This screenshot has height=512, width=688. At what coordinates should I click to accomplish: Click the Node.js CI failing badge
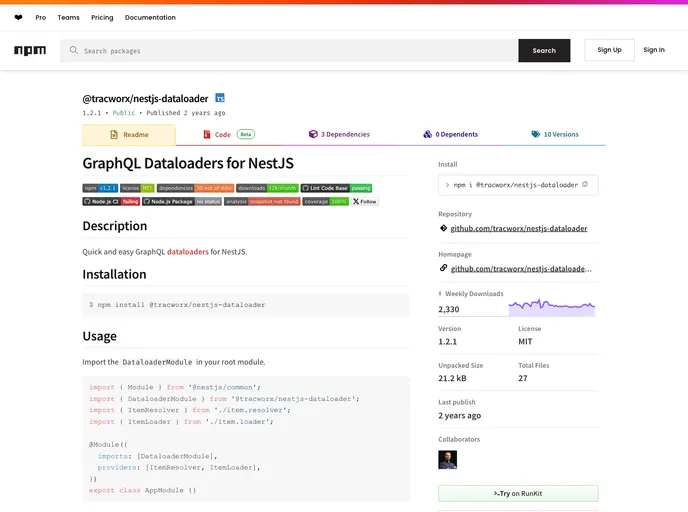click(111, 201)
